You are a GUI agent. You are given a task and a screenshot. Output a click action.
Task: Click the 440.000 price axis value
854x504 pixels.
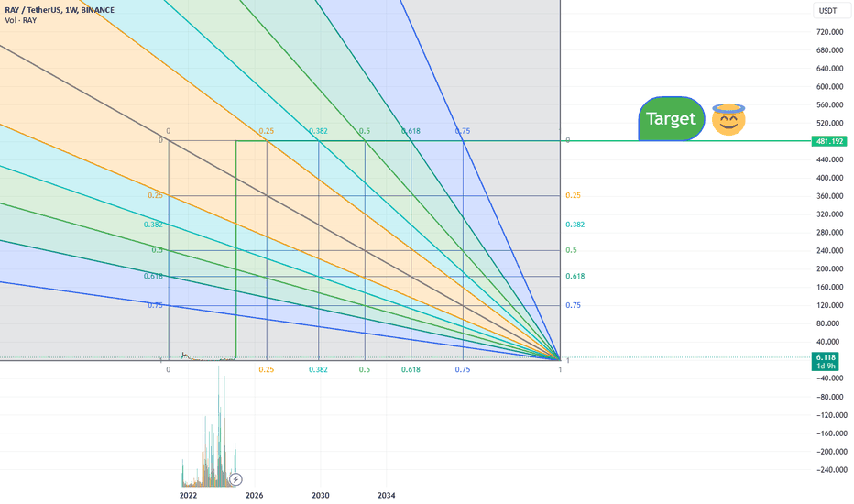click(829, 159)
